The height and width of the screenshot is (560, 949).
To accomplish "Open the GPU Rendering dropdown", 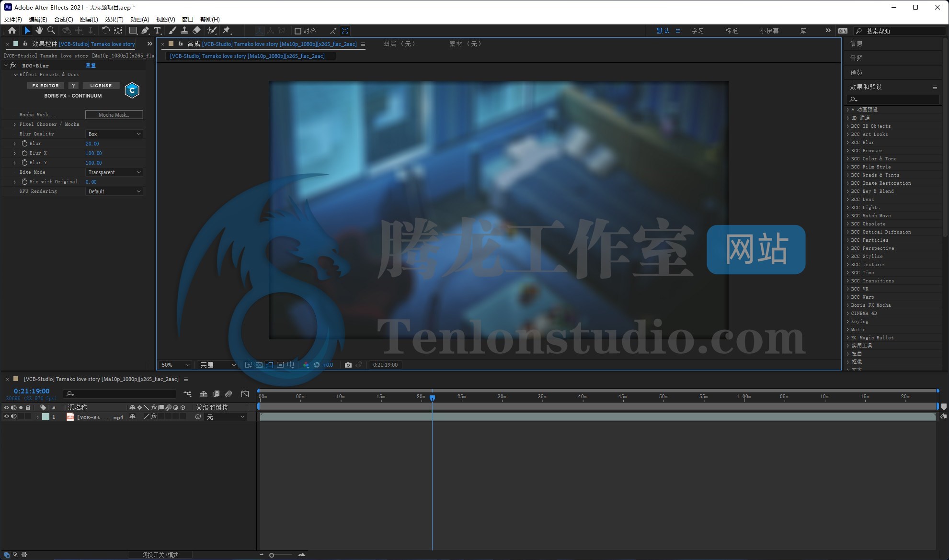I will pos(114,191).
